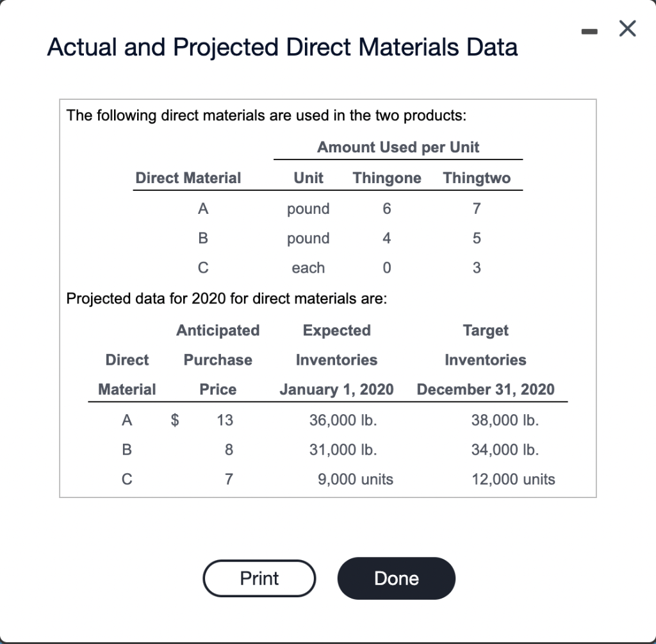Click the dialog title 'Actual and Projected Direct Materials Data'
656x644 pixels.
pos(282,47)
